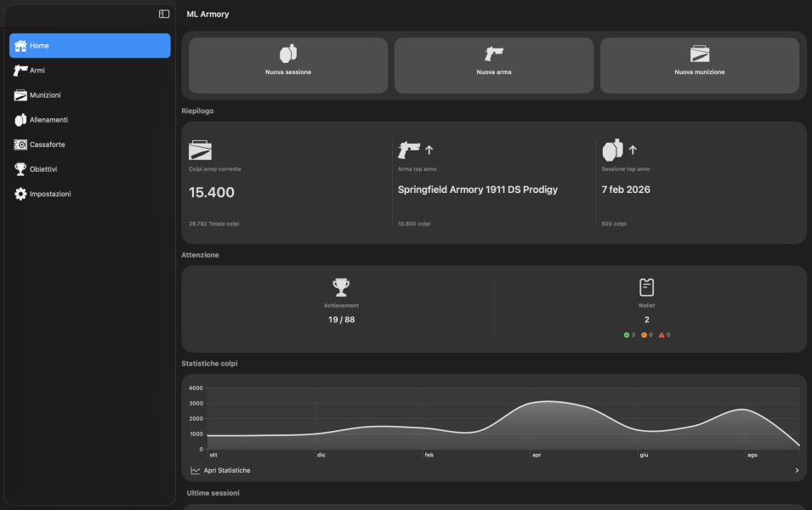
Task: Start a Nuova sessione
Action: [x=288, y=65]
